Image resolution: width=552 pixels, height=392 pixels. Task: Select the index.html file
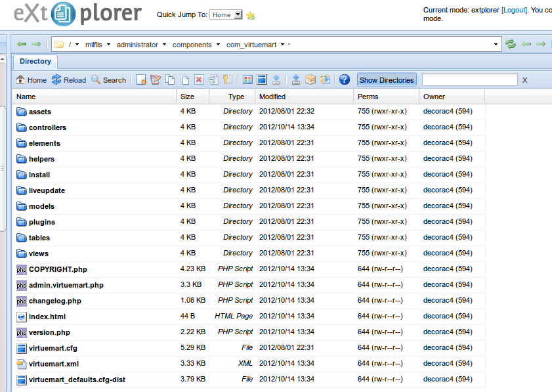[249, 316]
